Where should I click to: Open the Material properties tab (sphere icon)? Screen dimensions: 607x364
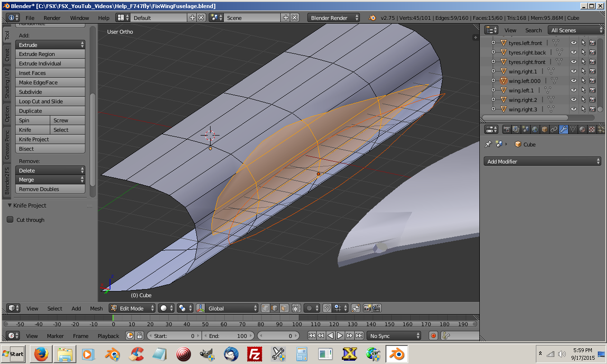583,129
